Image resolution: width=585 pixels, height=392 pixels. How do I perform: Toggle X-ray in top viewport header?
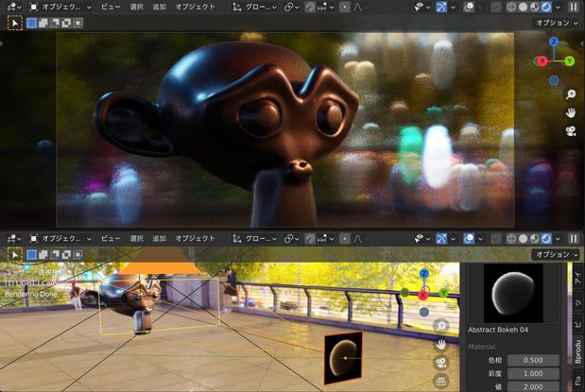tap(496, 8)
